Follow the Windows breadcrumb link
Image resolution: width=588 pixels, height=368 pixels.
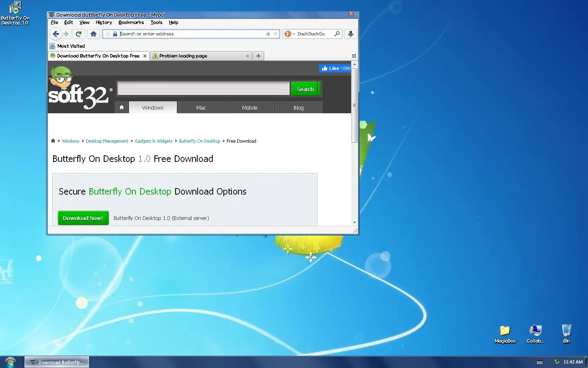tap(71, 141)
